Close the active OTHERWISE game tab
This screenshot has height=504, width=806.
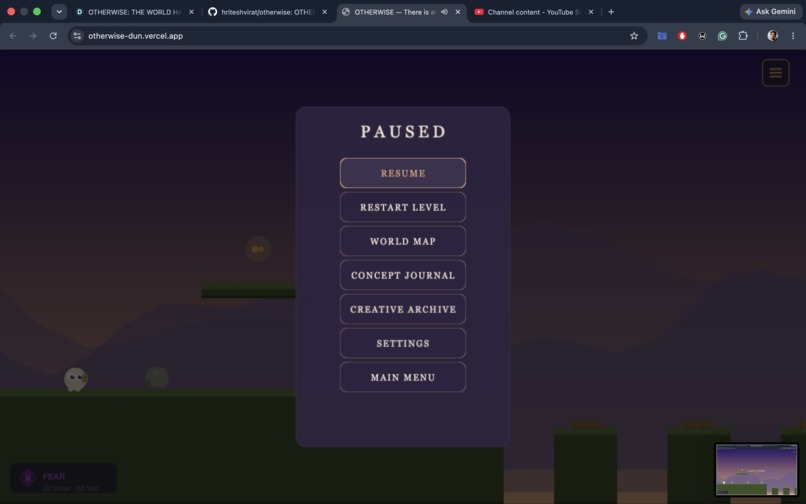[x=457, y=12]
